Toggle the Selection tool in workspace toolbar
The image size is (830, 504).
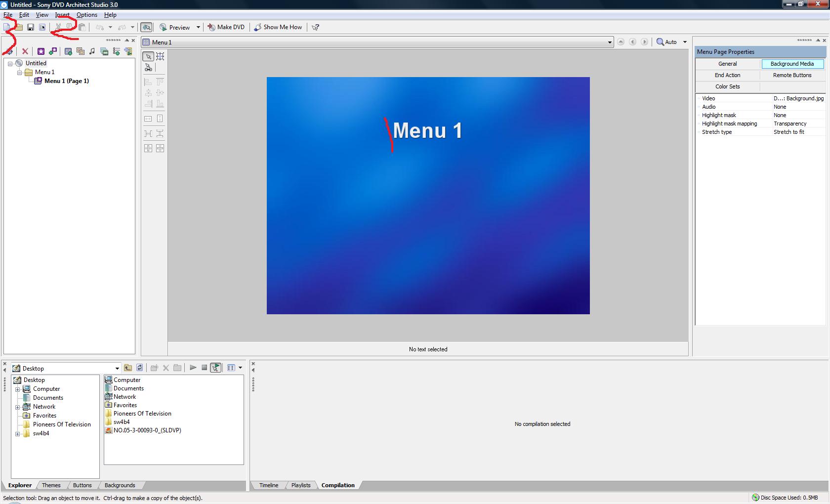(148, 56)
